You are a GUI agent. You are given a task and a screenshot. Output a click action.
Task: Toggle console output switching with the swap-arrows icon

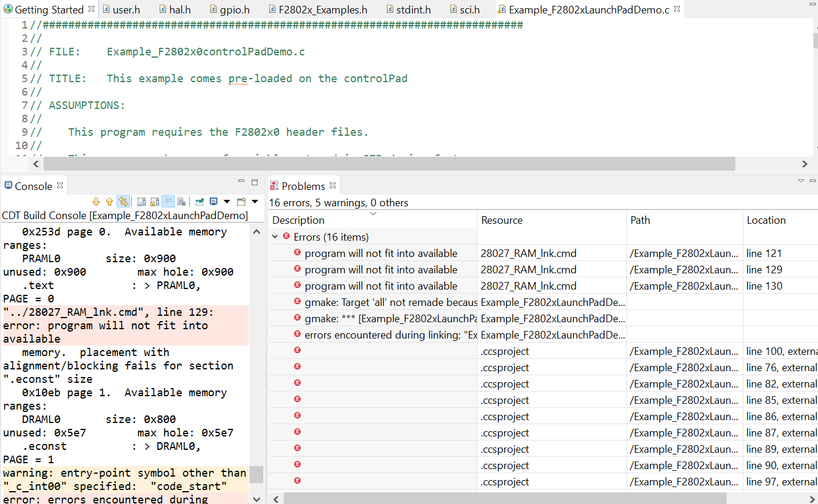(124, 201)
